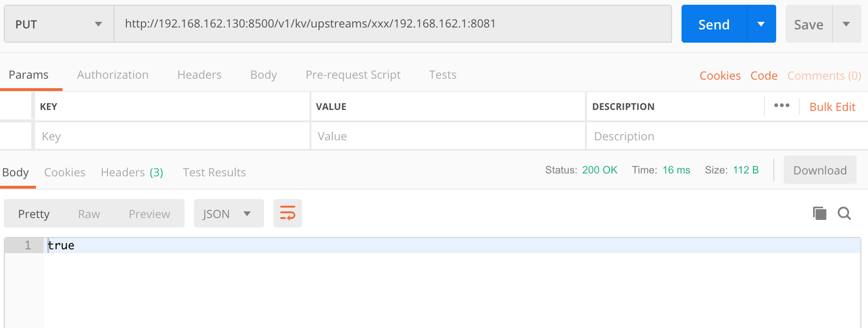Image resolution: width=868 pixels, height=328 pixels.
Task: Click the Value input field
Action: tap(448, 137)
